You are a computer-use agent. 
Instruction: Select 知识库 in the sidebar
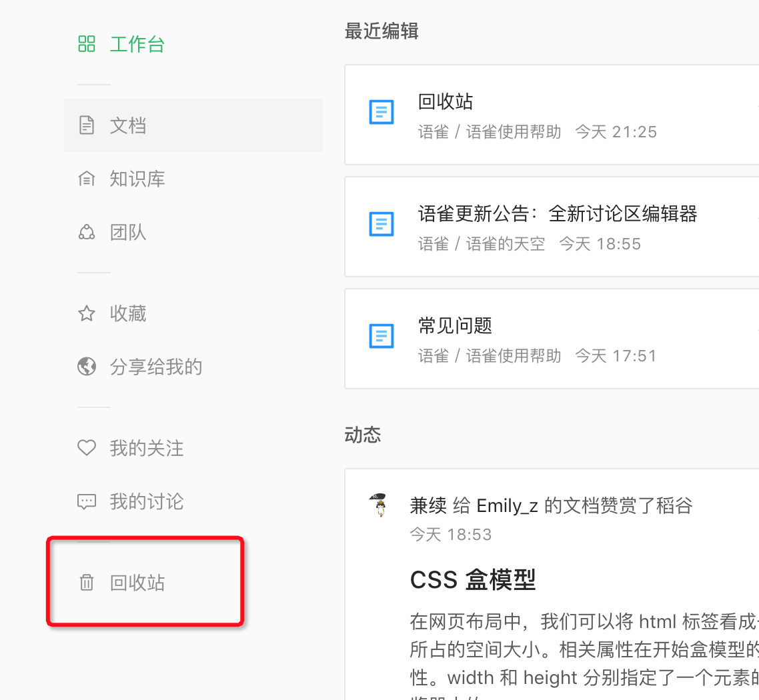[x=137, y=179]
